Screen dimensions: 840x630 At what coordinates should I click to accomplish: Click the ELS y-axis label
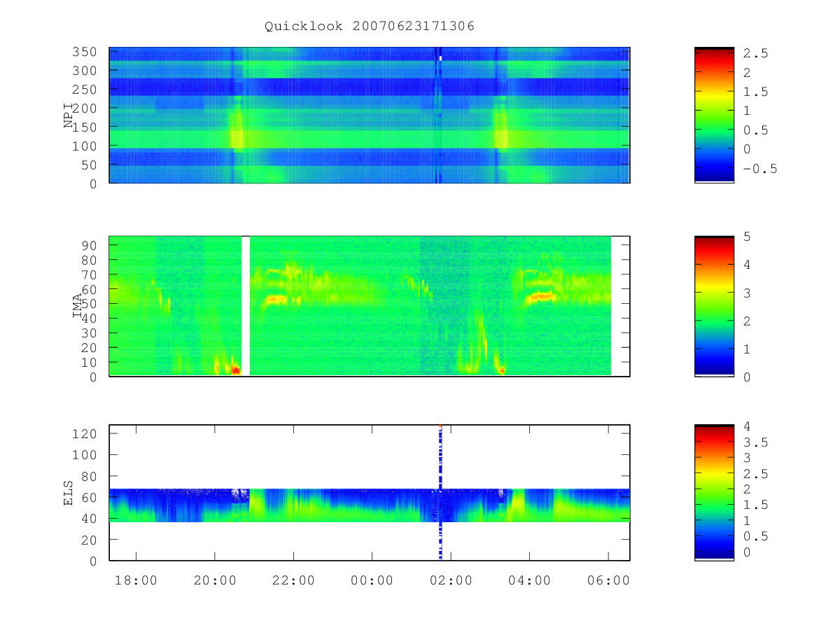tap(69, 493)
